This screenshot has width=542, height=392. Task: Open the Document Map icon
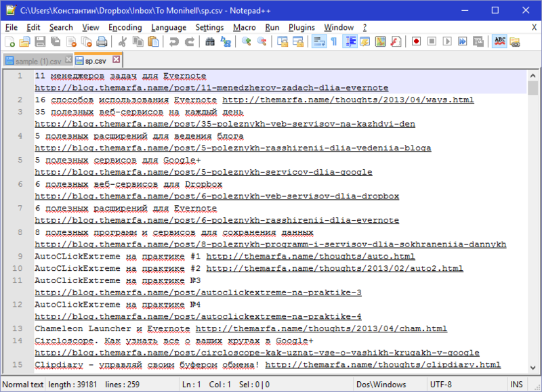[x=381, y=42]
